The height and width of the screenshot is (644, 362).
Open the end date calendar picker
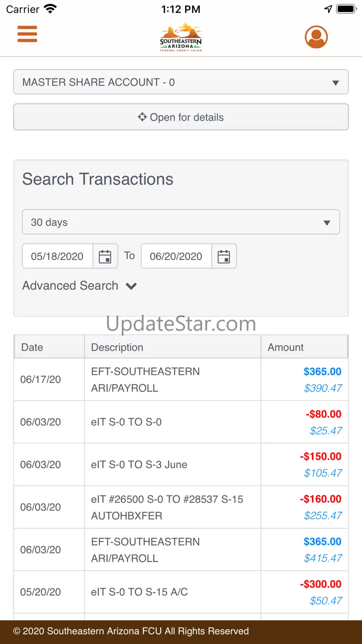tap(224, 256)
